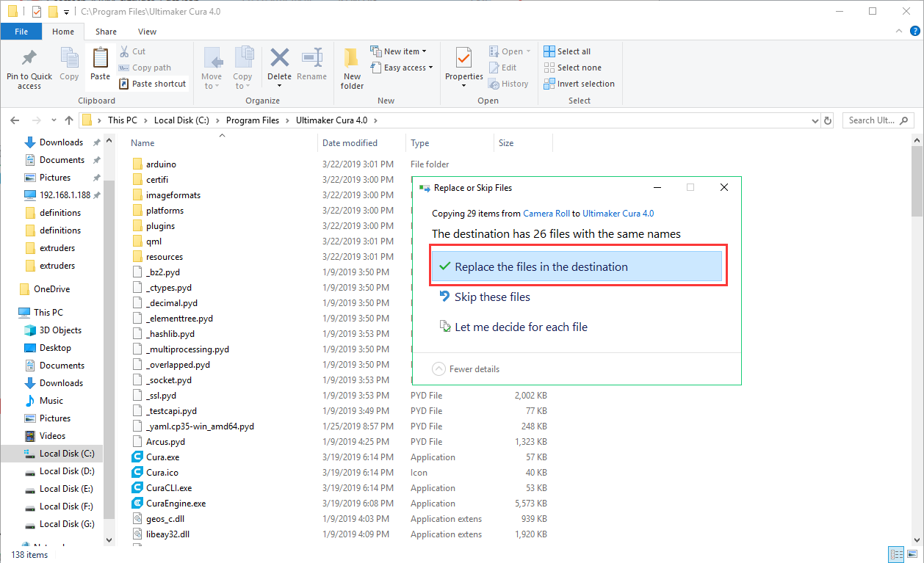Go up one folder level arrow
Image resolution: width=924 pixels, height=563 pixels.
click(x=69, y=120)
